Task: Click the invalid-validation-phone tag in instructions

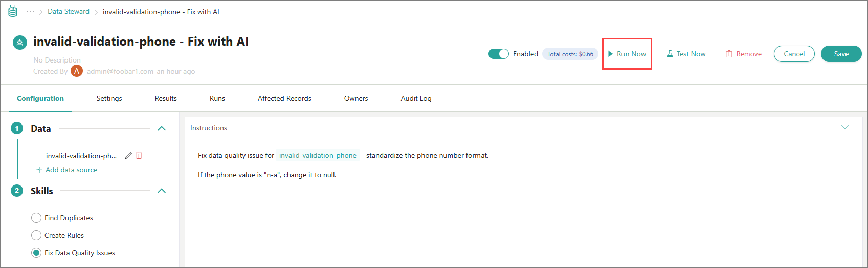Action: coord(318,155)
